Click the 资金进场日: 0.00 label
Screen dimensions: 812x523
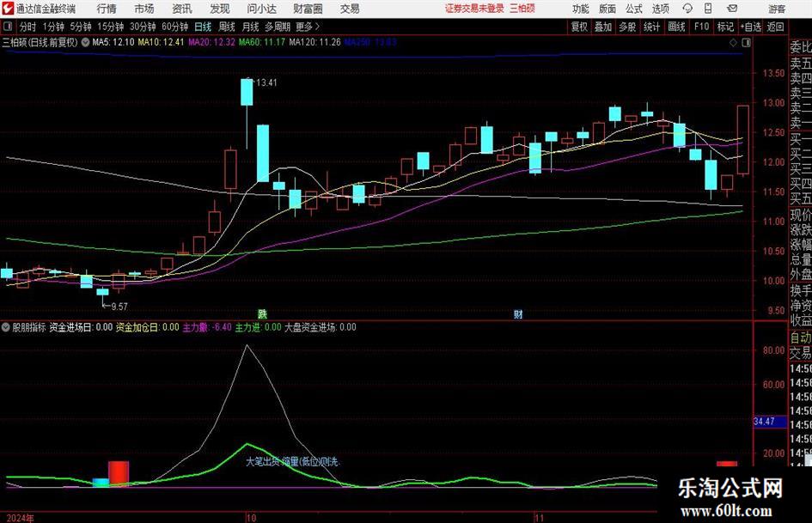(x=81, y=327)
